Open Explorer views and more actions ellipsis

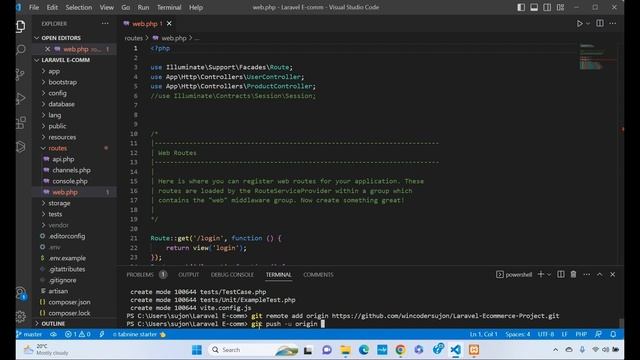pyautogui.click(x=105, y=23)
